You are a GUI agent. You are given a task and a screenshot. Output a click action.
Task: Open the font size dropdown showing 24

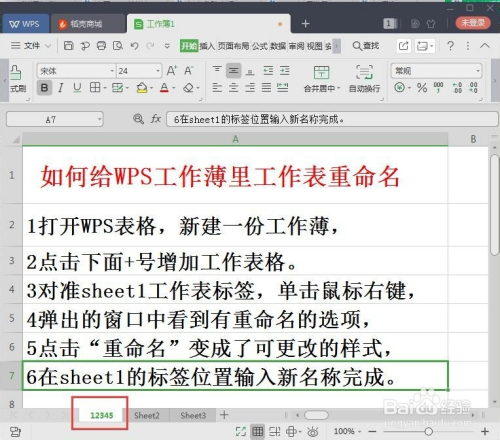coord(158,71)
